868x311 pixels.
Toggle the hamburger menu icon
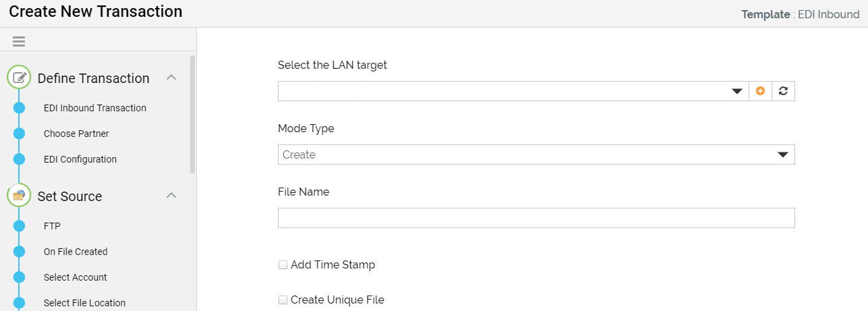click(19, 42)
